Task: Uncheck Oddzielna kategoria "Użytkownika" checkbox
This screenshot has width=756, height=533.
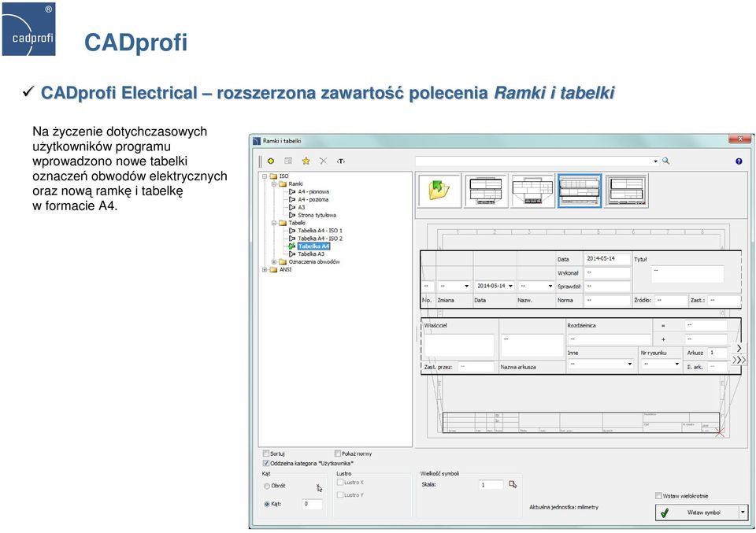Action: 266,463
